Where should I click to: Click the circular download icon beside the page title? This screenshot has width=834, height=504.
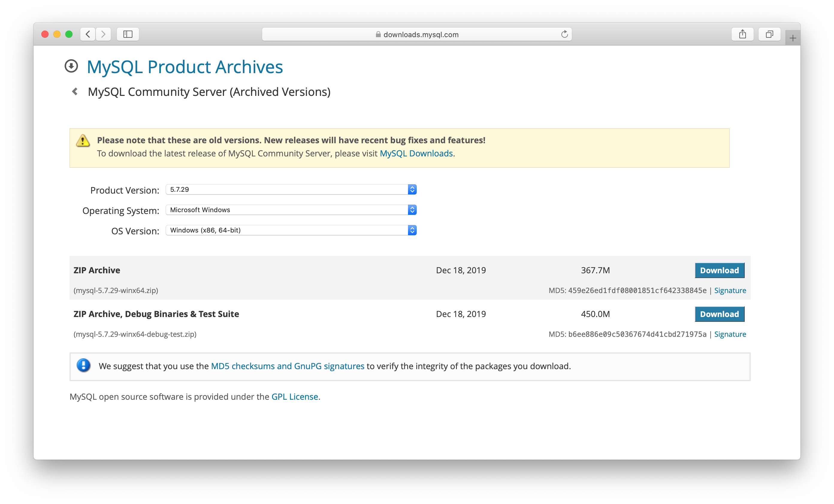tap(71, 66)
